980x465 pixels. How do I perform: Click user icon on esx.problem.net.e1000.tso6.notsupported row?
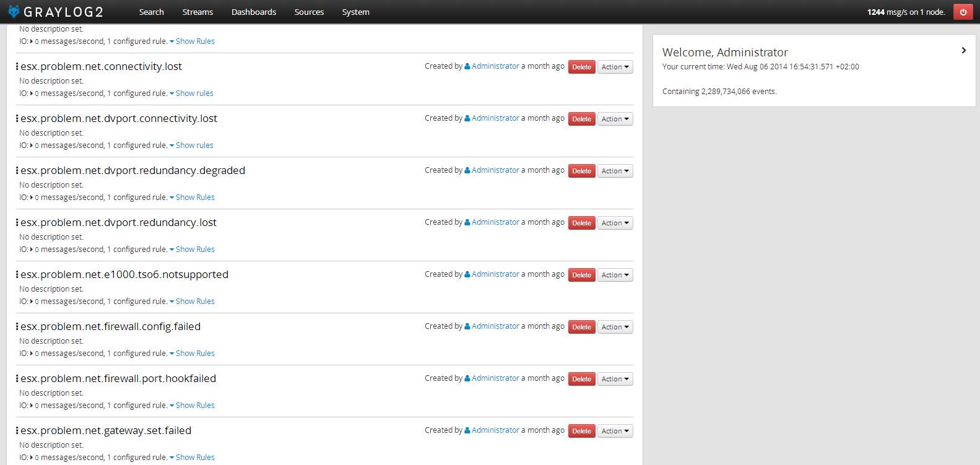tap(467, 274)
